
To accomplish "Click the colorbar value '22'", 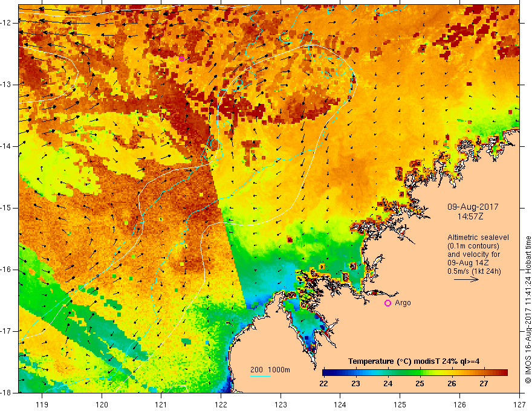I will [323, 384].
